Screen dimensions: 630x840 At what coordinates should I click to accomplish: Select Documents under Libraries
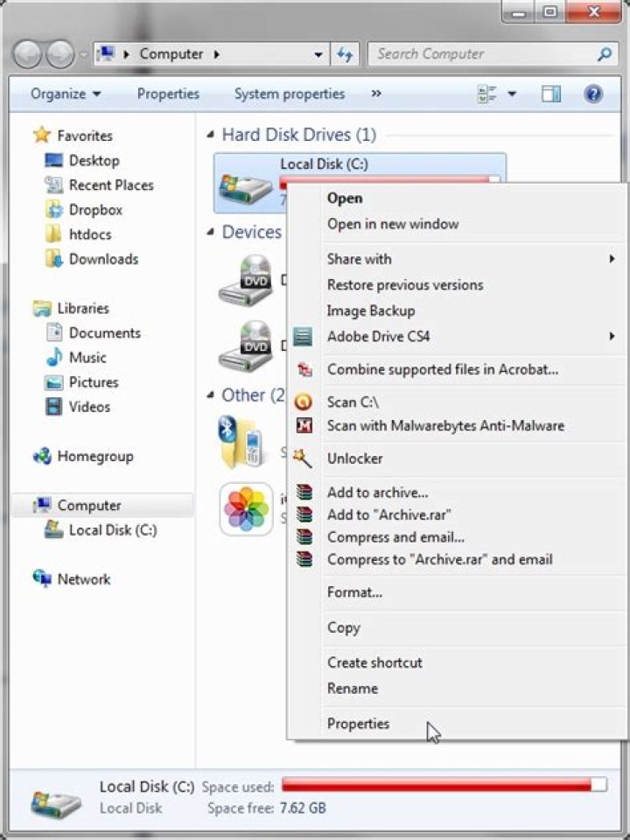point(104,332)
